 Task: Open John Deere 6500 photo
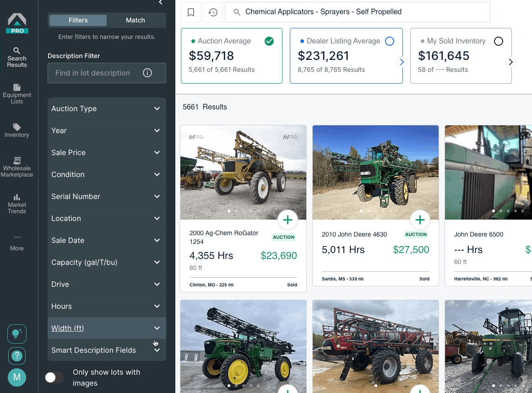pyautogui.click(x=488, y=172)
